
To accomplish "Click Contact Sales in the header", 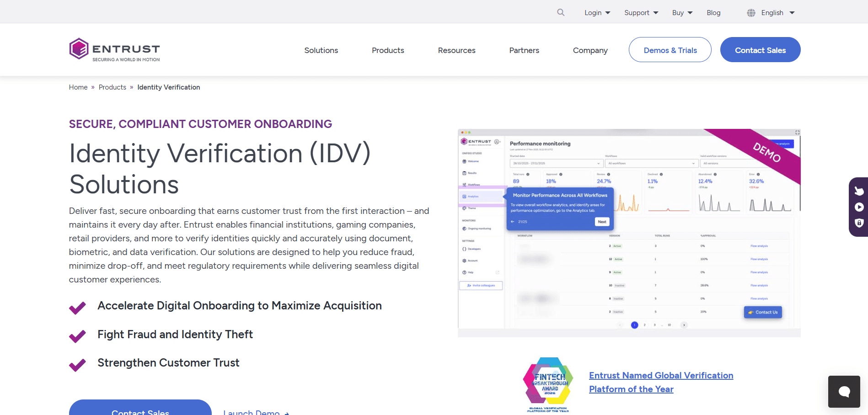I will [760, 50].
